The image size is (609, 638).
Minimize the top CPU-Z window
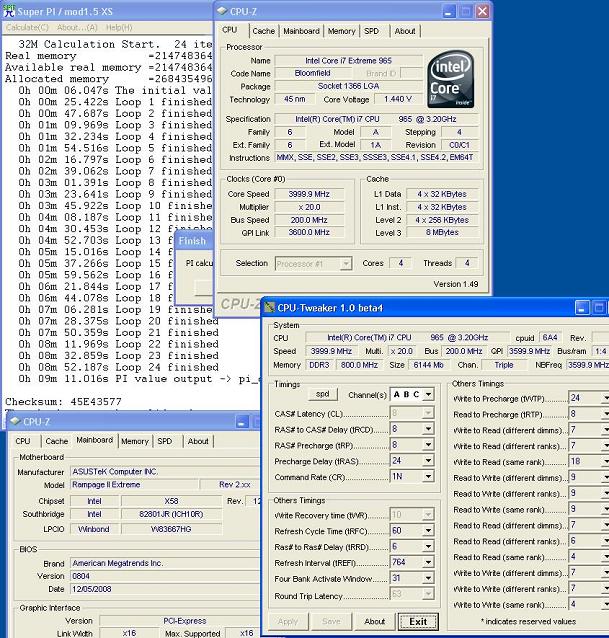coord(449,11)
